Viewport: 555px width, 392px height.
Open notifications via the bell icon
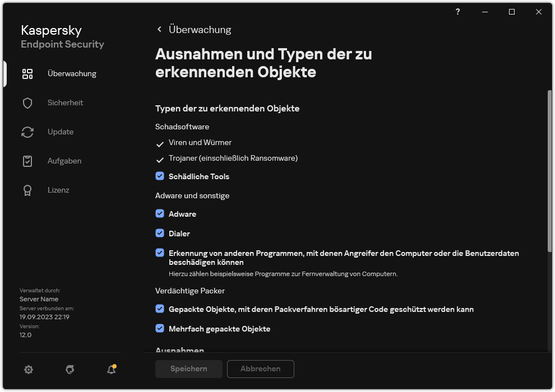point(110,370)
